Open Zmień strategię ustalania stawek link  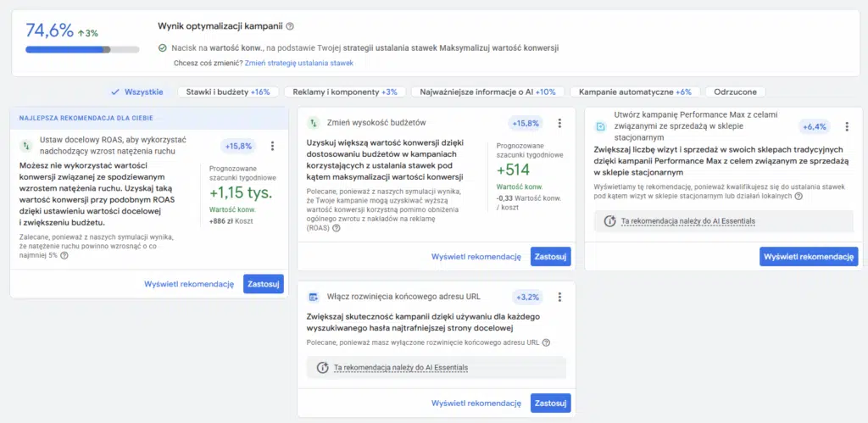(299, 63)
